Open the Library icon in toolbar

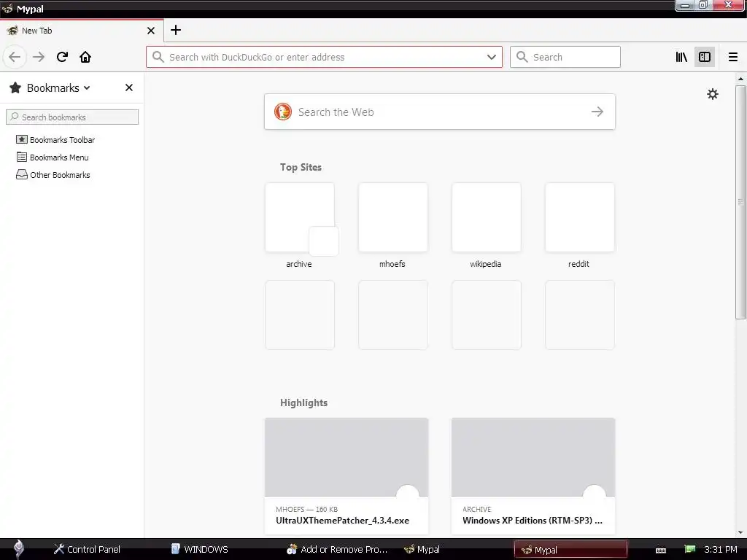click(x=681, y=57)
